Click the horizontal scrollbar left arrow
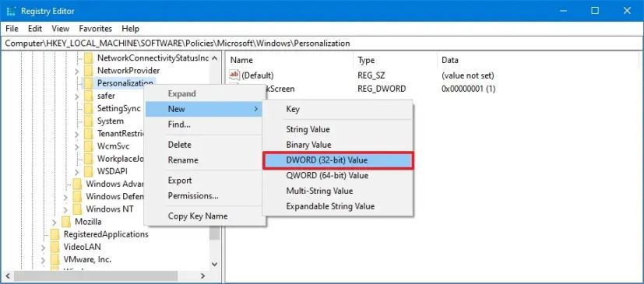This screenshot has height=284, width=644. [7, 275]
